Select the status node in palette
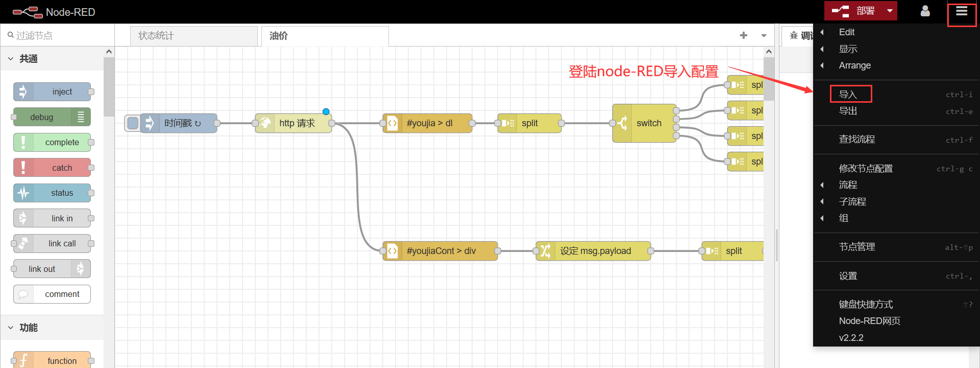The height and width of the screenshot is (368, 980). pos(53,193)
